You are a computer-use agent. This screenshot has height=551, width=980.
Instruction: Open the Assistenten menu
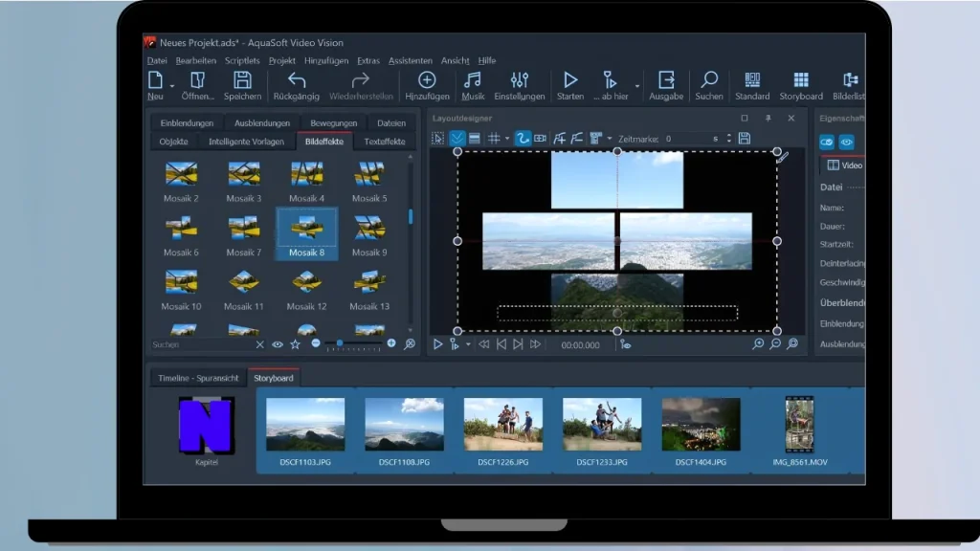click(x=410, y=60)
